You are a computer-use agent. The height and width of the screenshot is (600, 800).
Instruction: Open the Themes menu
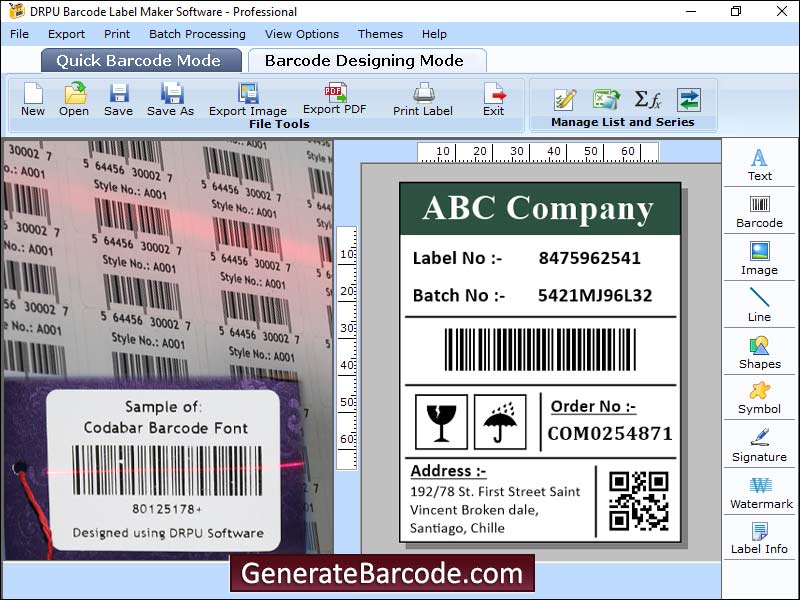(x=380, y=34)
